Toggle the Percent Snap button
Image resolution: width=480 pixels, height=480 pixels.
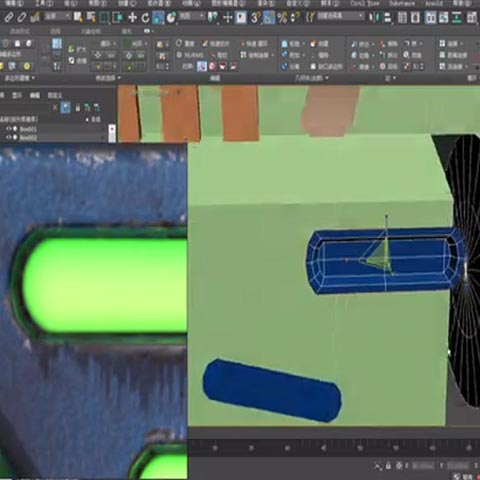(282, 17)
